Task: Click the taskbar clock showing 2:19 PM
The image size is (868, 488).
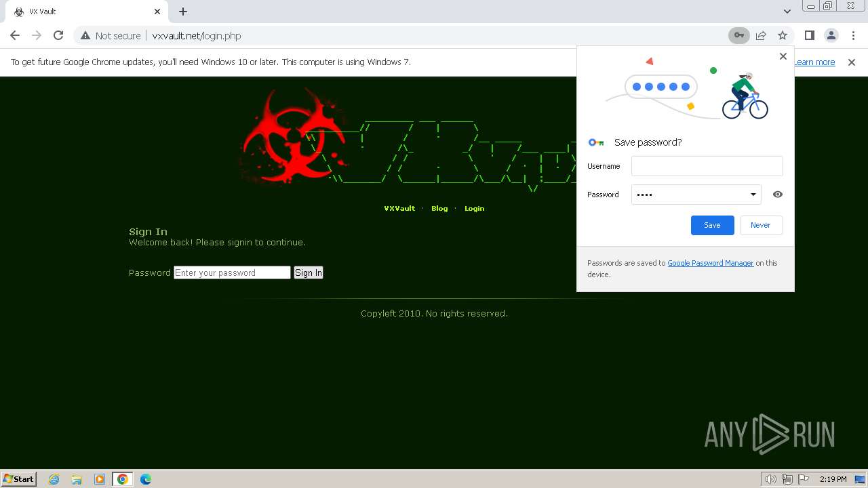Action: click(x=833, y=479)
